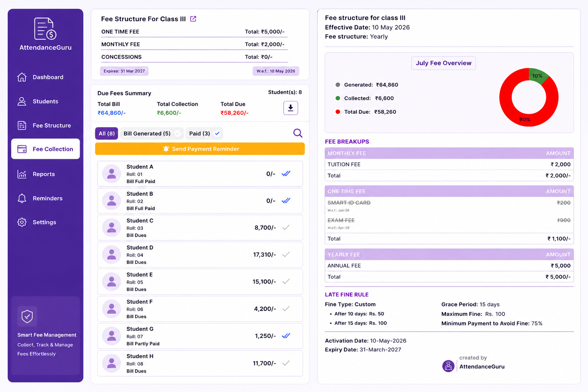Click the AttendanceGuru logo icon
This screenshot has height=392, width=588.
45,29
